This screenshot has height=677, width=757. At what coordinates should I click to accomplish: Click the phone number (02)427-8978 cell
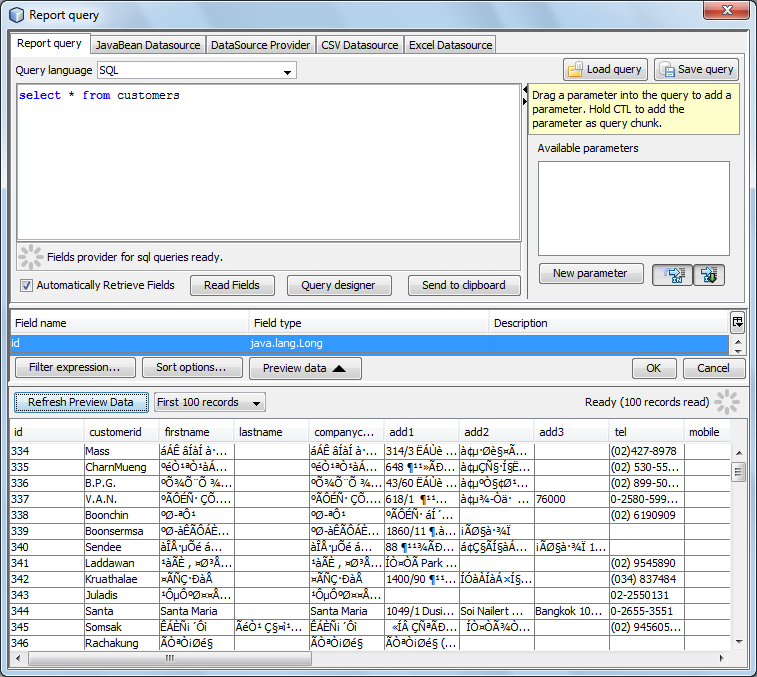[646, 451]
